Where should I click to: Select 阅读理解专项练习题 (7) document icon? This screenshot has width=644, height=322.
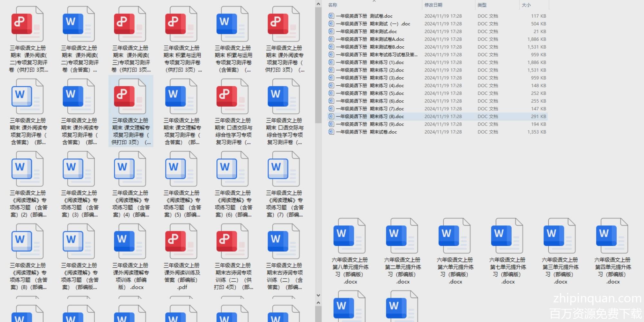(x=284, y=169)
